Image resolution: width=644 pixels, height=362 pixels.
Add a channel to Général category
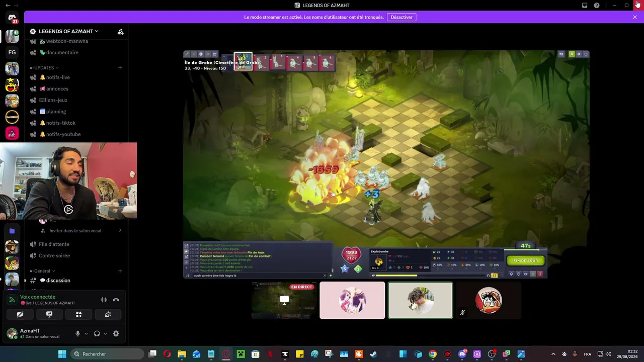click(x=120, y=271)
